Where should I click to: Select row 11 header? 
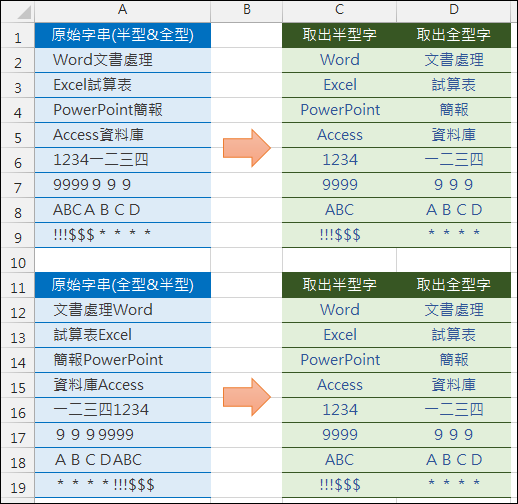[18, 285]
